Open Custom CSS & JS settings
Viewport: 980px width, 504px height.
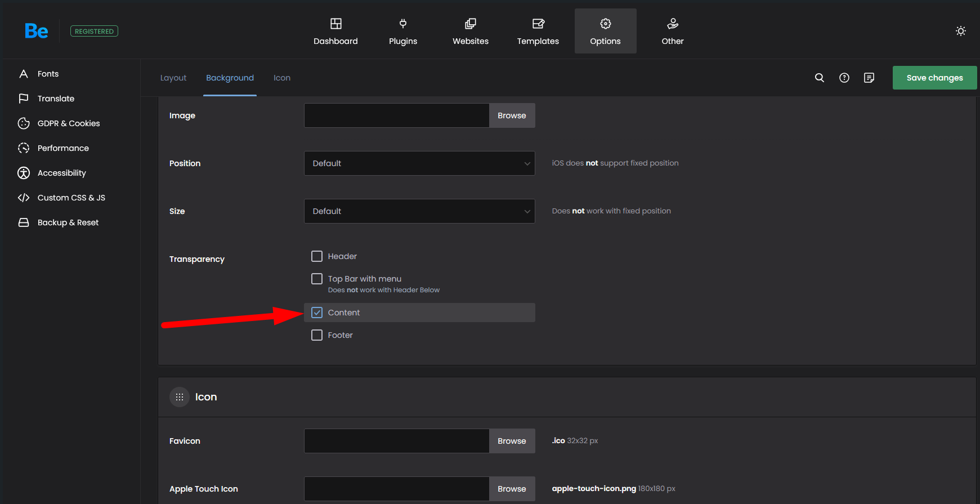[x=71, y=198]
